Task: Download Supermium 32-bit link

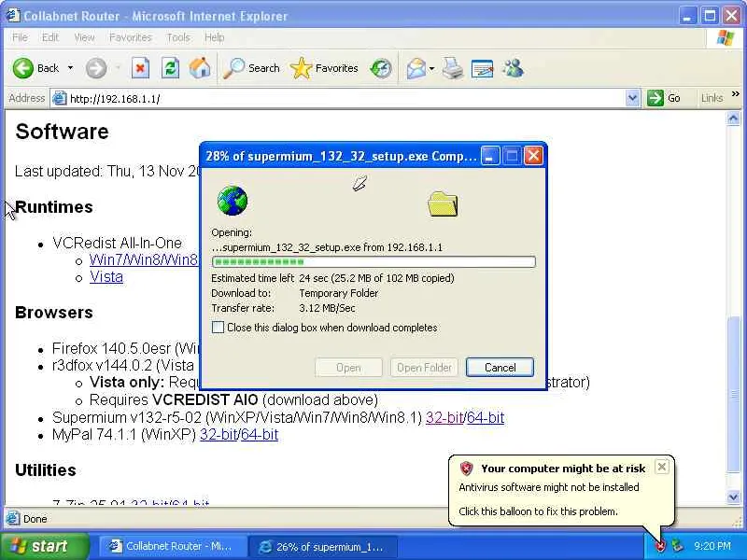Action: [x=444, y=417]
